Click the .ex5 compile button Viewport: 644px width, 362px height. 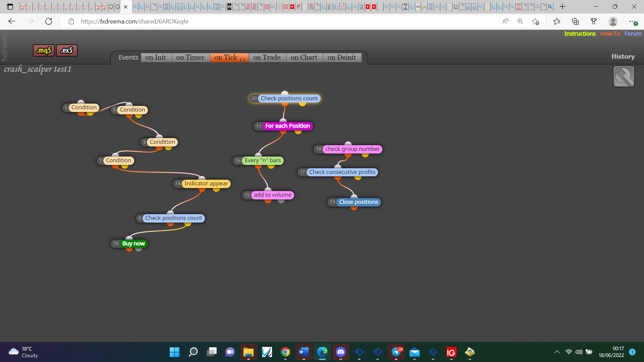tap(67, 50)
